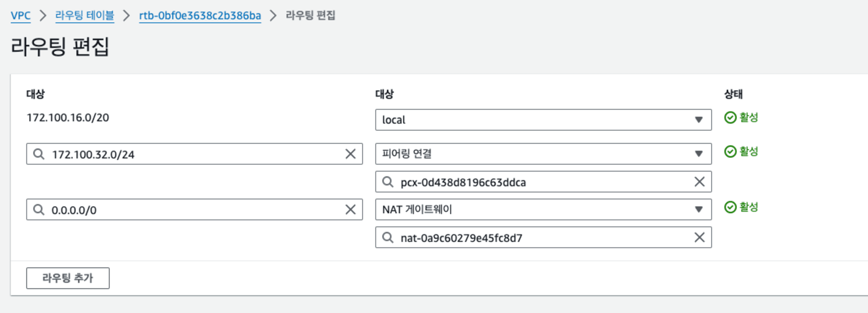The height and width of the screenshot is (313, 868).
Task: Click 대상 header above destination column
Action: (x=36, y=94)
